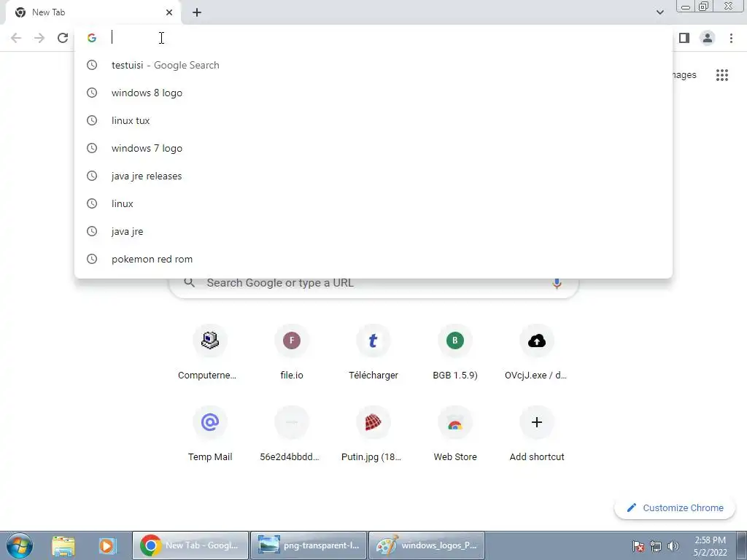Switch to the png-transparent taskbar window

pyautogui.click(x=309, y=545)
